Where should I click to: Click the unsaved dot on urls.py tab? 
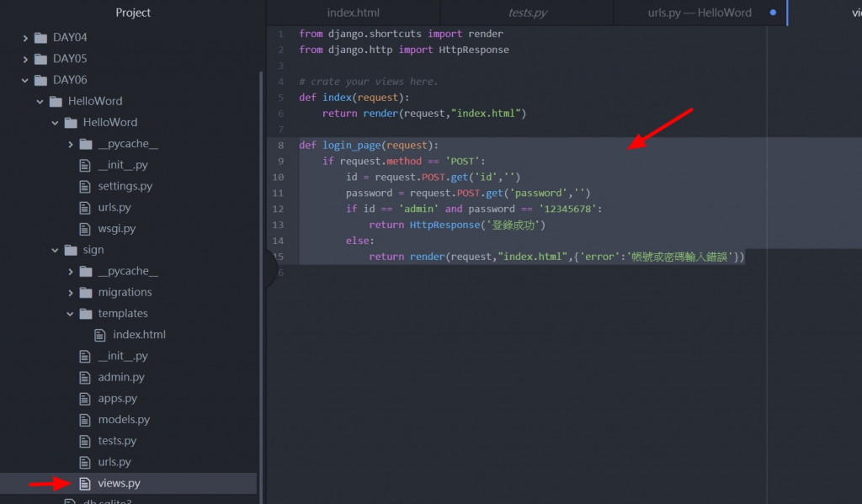click(773, 12)
